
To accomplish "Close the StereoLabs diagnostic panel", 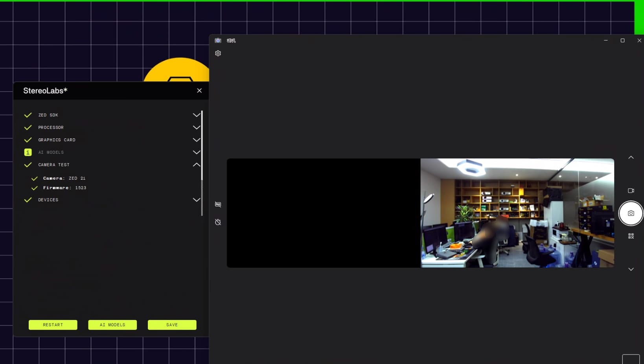I will pos(199,90).
